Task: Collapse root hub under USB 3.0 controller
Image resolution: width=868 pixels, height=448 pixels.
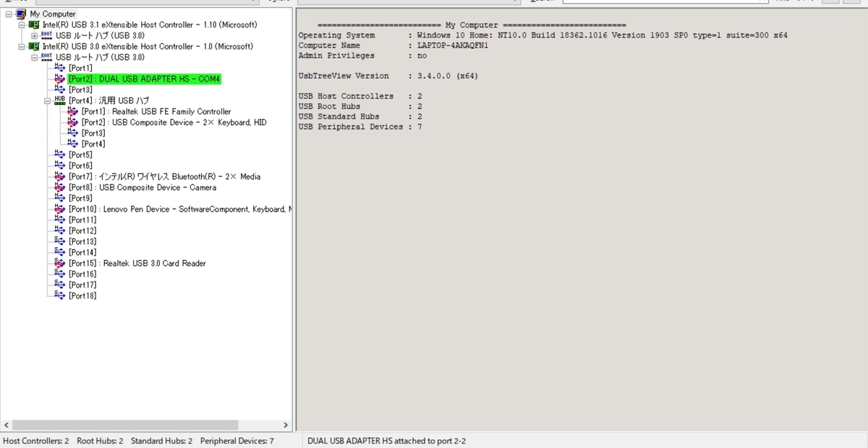Action: point(35,57)
